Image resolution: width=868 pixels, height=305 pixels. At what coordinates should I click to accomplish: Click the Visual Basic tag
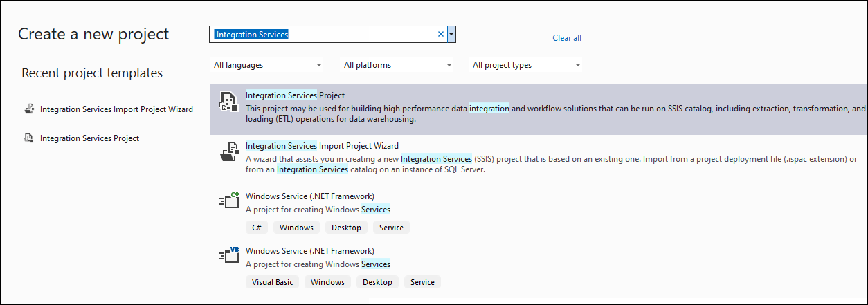tap(273, 282)
